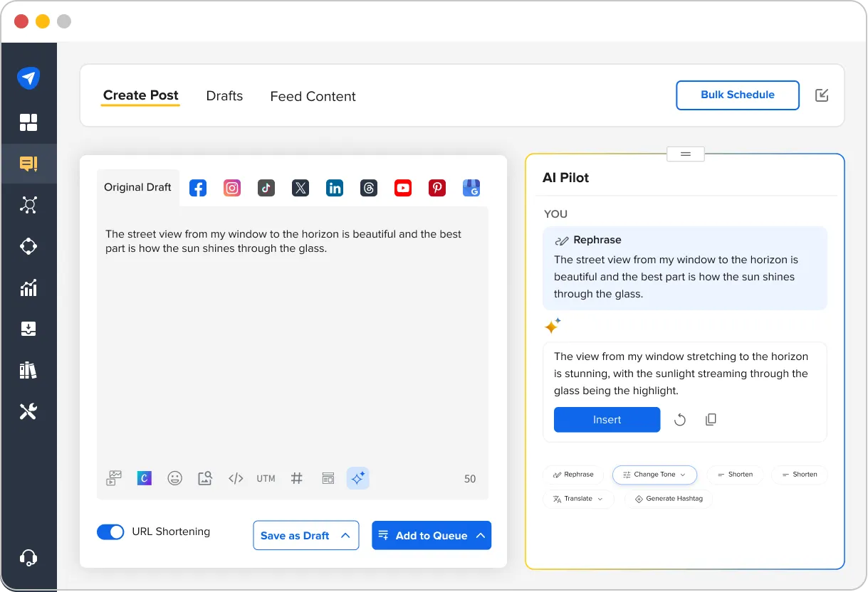Insert a hashtag using the hashtag icon
Image resolution: width=868 pixels, height=592 pixels.
297,478
